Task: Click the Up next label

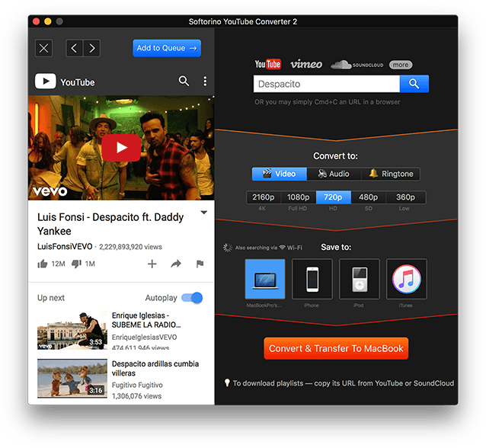Action: point(51,298)
